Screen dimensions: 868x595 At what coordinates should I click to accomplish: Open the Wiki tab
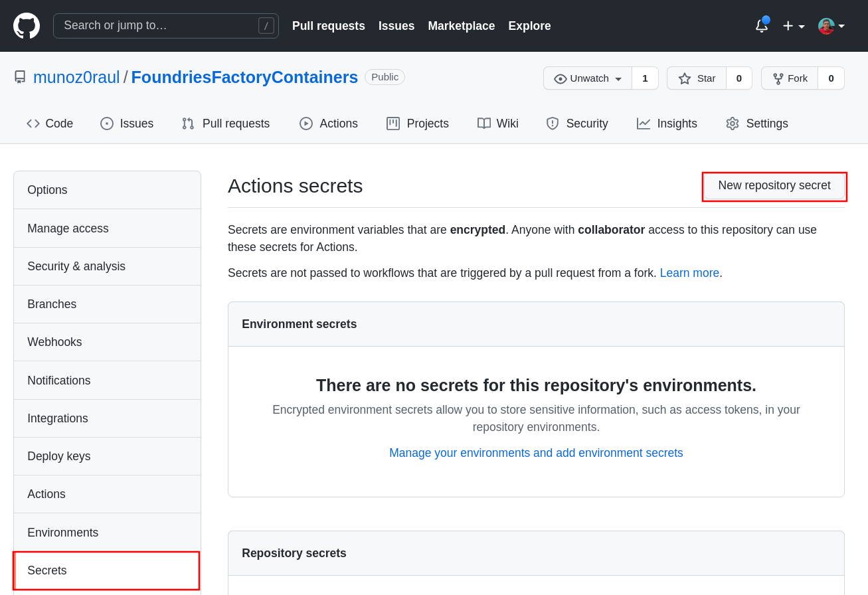tap(498, 124)
